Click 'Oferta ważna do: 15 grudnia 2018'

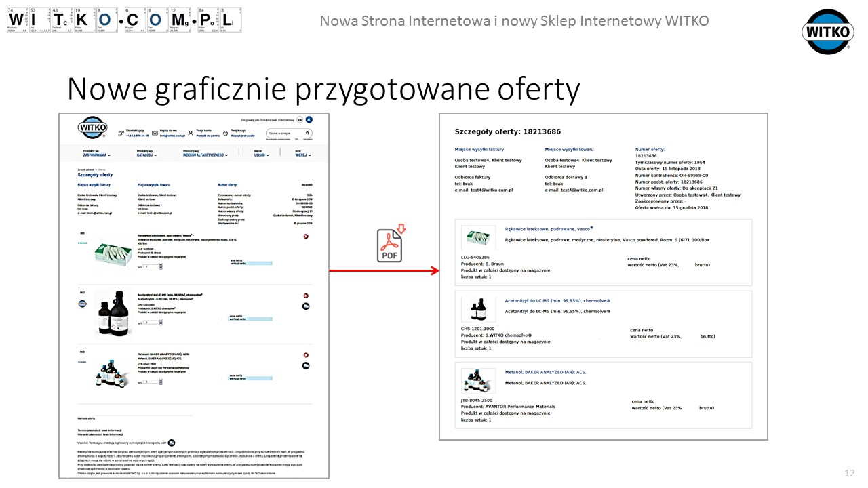click(x=671, y=207)
